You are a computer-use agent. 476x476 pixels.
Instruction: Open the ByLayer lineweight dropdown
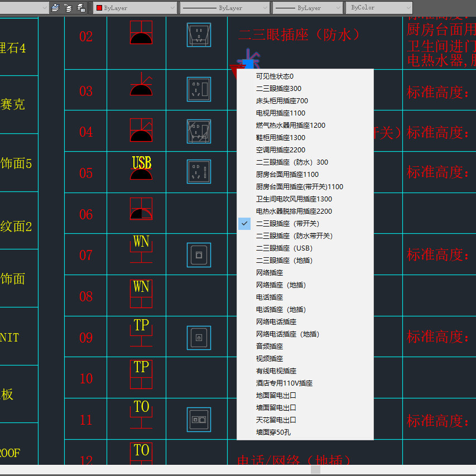[x=307, y=8]
